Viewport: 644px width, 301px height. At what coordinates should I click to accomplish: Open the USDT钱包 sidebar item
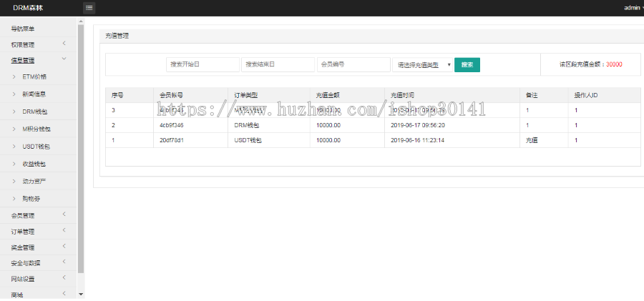(36, 147)
